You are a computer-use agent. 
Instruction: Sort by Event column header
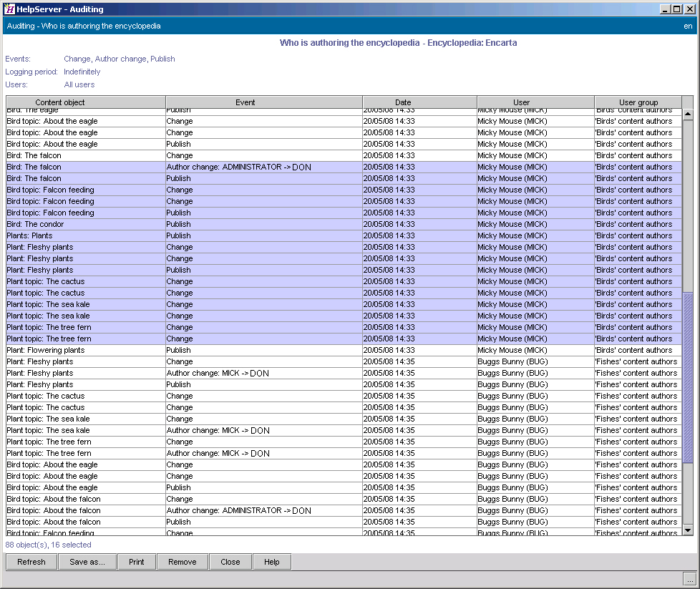(x=264, y=102)
